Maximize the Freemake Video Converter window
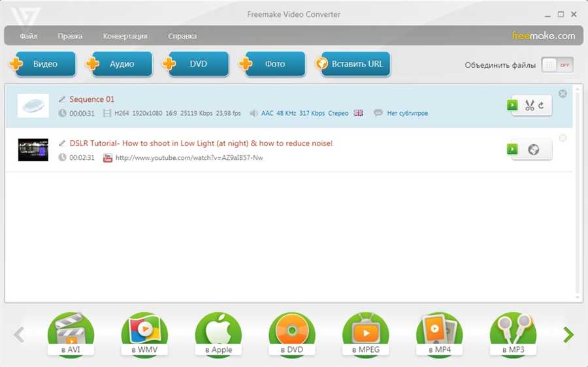 (561, 14)
